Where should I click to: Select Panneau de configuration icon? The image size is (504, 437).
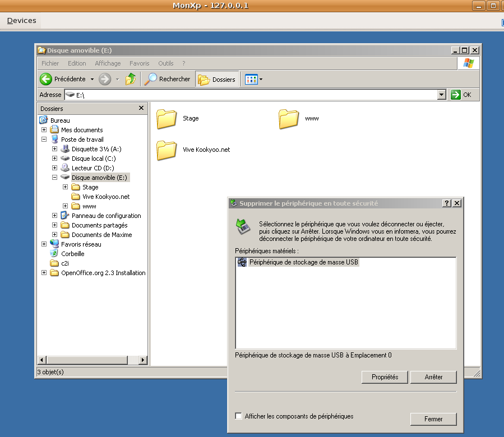[x=65, y=216]
